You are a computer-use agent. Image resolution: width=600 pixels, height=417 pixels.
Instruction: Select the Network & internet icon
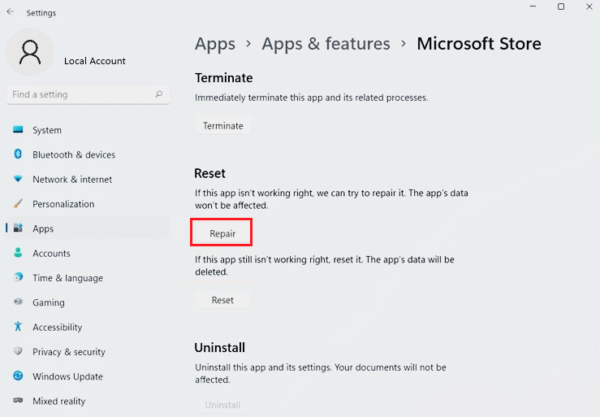tap(18, 179)
